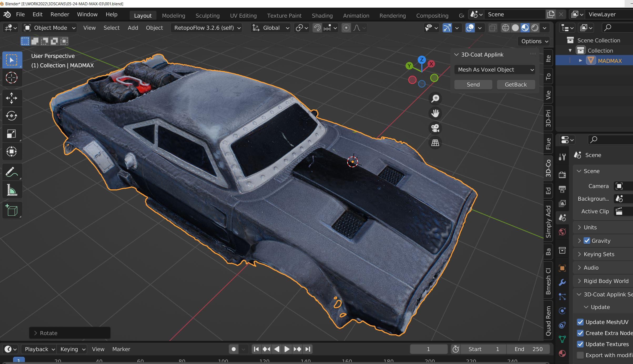Open the World properties tab
Viewport: 633px width, 364px height.
562,232
